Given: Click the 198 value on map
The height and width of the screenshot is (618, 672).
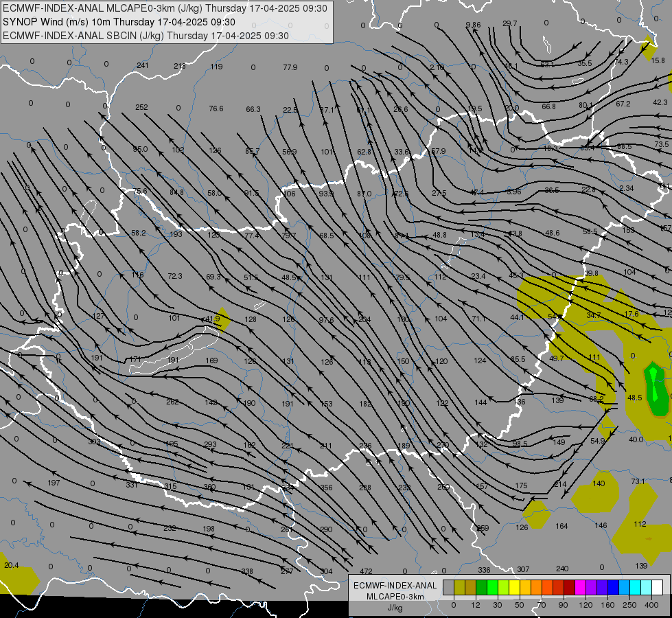Looking at the screenshot, I should pos(209,529).
